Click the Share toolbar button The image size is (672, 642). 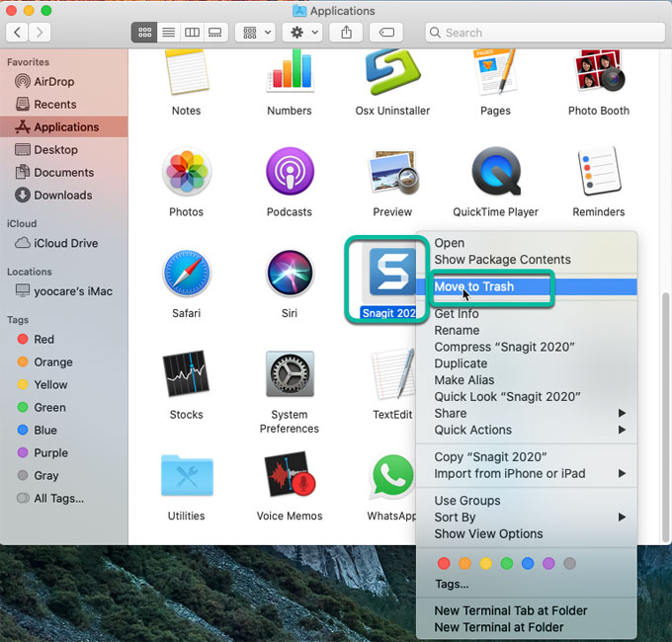click(x=346, y=33)
